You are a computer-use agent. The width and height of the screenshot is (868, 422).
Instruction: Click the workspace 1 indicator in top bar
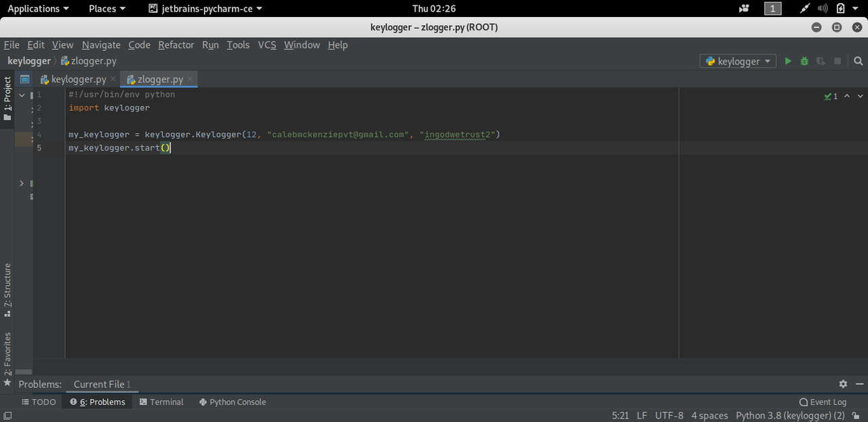[772, 9]
